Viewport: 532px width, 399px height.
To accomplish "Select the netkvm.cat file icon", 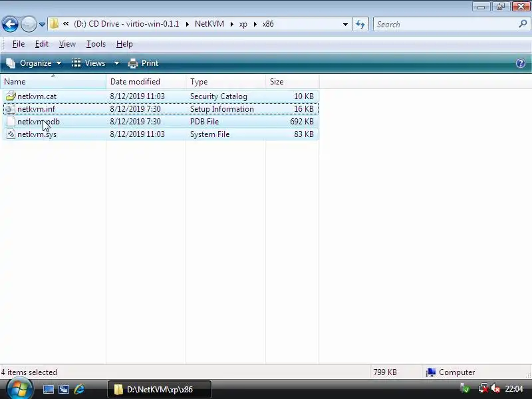I will pyautogui.click(x=11, y=96).
